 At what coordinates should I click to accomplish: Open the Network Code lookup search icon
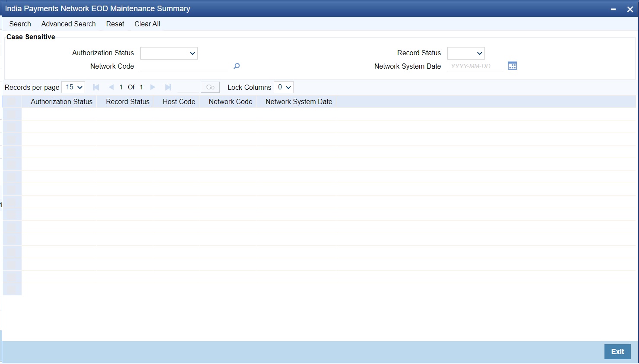click(236, 66)
